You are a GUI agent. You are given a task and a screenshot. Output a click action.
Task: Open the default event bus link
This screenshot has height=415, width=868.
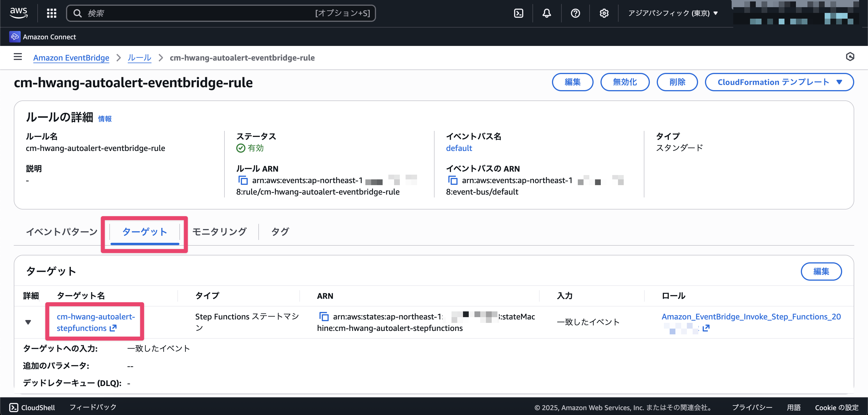point(459,148)
